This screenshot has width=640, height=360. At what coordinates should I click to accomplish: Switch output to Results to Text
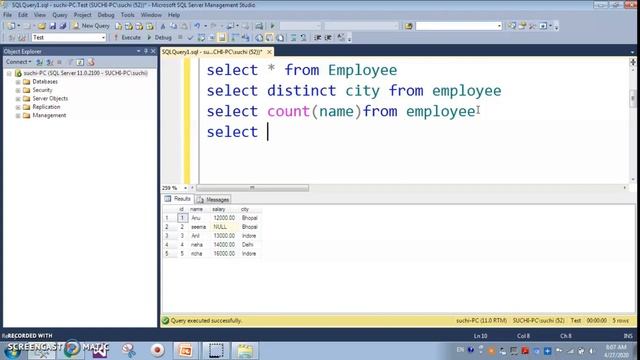point(259,38)
